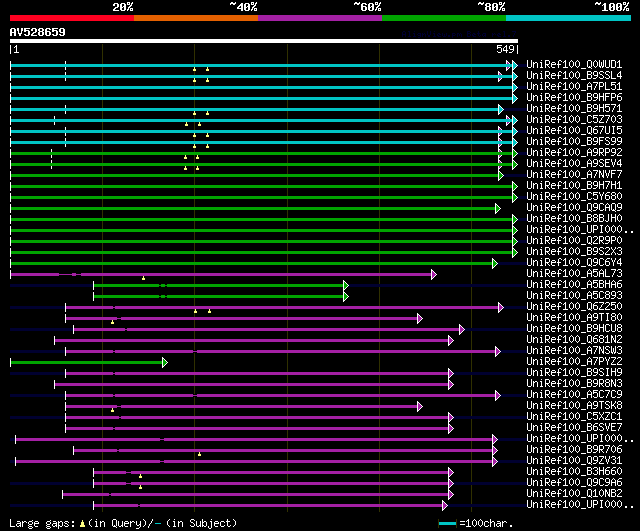This screenshot has width=640, height=531.
Task: Click the yellow gap marker under UniRef100_A5AL73
Action: pos(144,278)
